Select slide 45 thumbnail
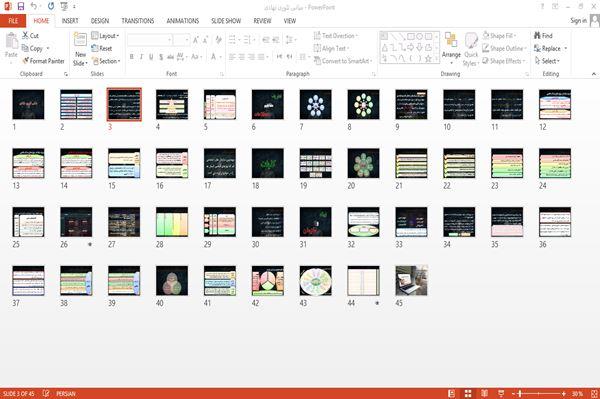This screenshot has height=399, width=600. point(411,280)
